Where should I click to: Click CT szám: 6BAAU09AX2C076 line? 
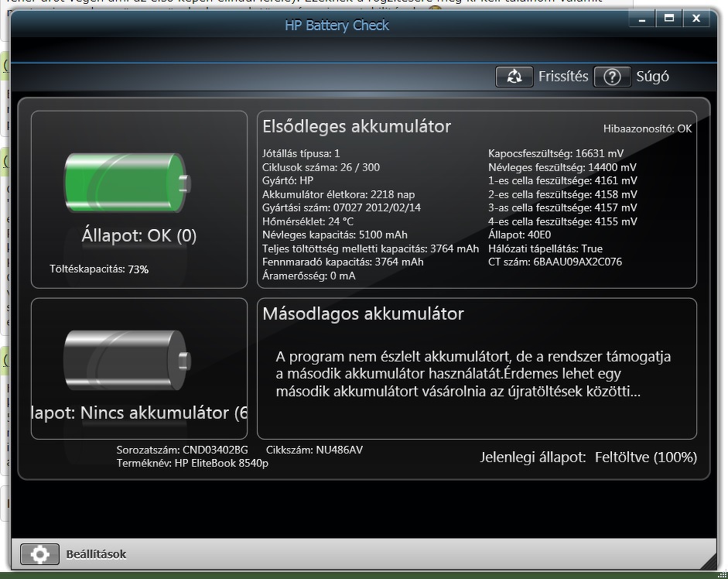click(555, 262)
